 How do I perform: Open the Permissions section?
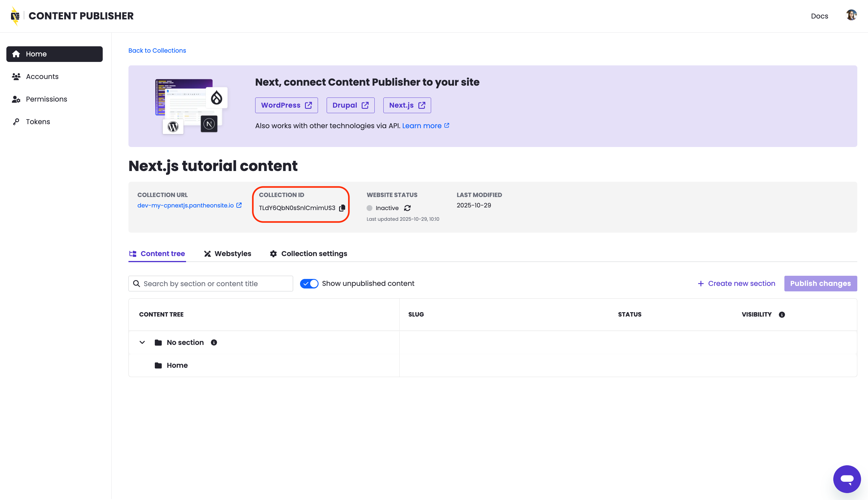tap(46, 99)
